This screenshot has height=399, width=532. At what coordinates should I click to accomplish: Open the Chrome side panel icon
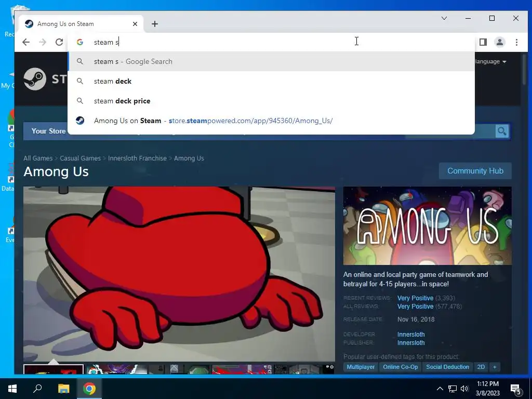[x=483, y=42]
